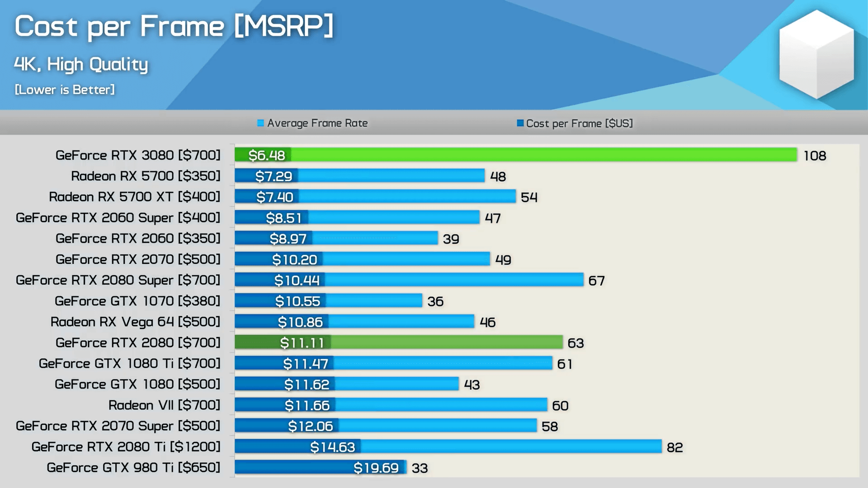Viewport: 868px width, 488px height.
Task: Click the GeForce RTX 2060 Super label
Action: [118, 217]
